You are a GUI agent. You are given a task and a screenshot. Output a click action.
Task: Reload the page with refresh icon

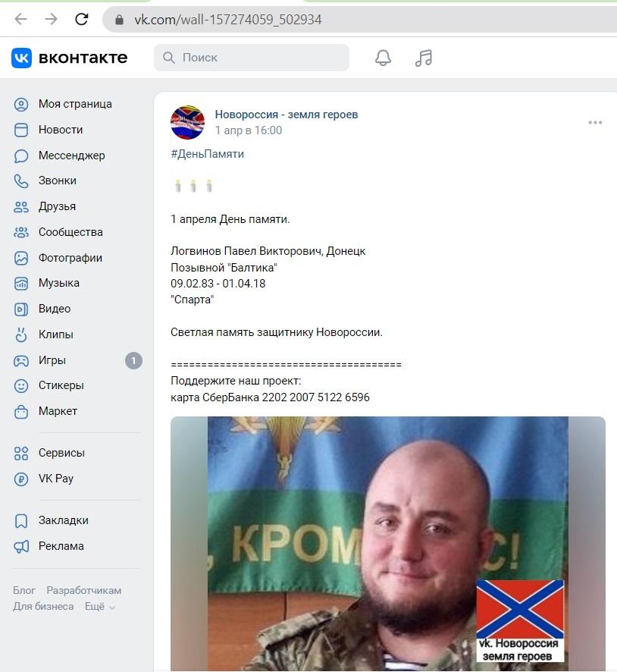(81, 19)
